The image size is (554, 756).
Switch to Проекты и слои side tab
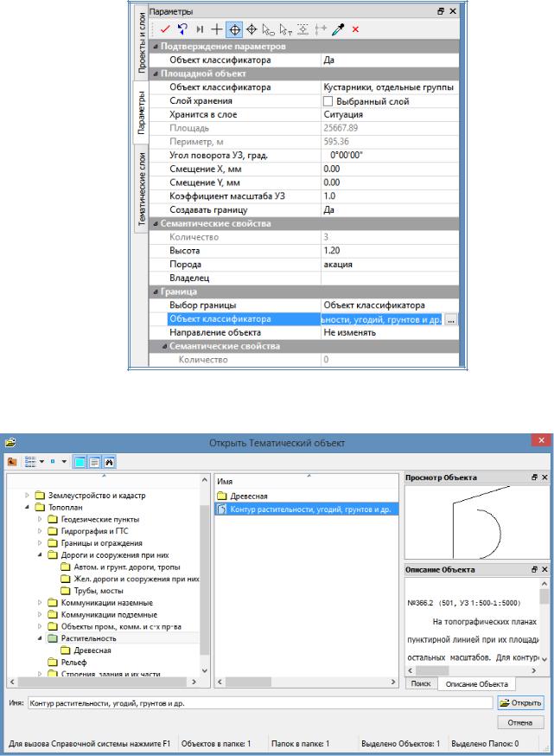[142, 43]
